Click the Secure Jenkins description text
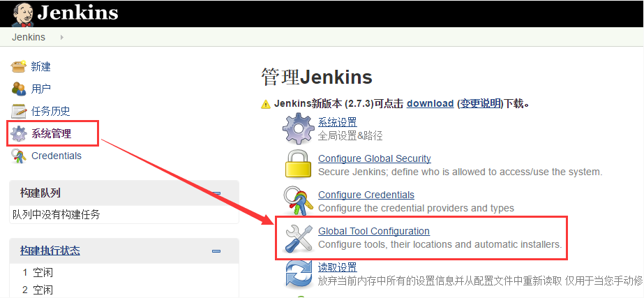The image size is (644, 298). [460, 172]
